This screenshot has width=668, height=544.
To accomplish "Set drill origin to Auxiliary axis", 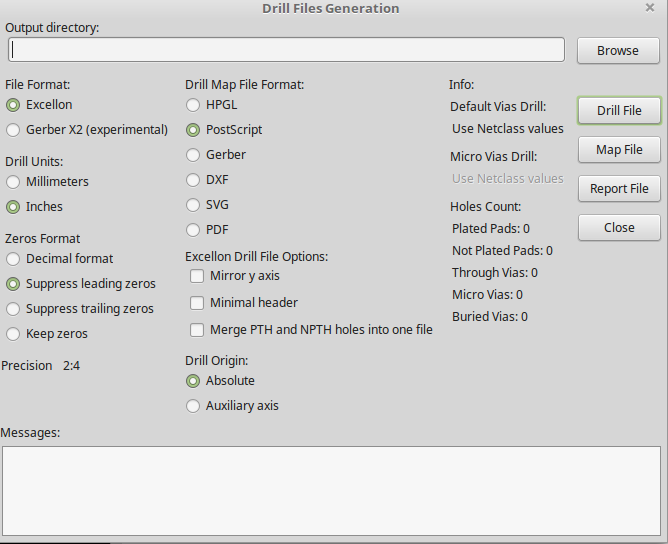I will click(x=193, y=406).
